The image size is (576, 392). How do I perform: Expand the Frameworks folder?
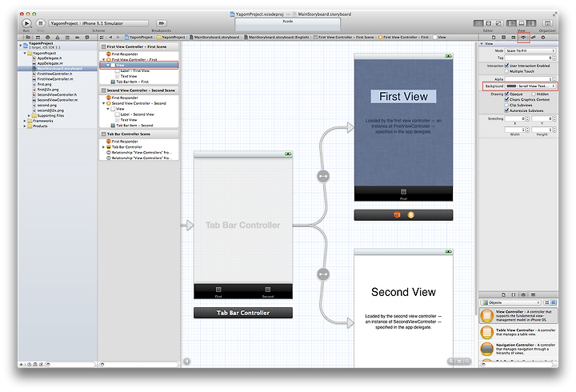tap(25, 121)
